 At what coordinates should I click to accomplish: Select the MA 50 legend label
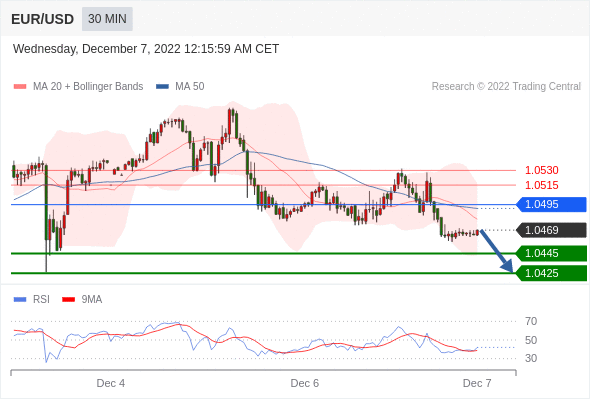[190, 87]
